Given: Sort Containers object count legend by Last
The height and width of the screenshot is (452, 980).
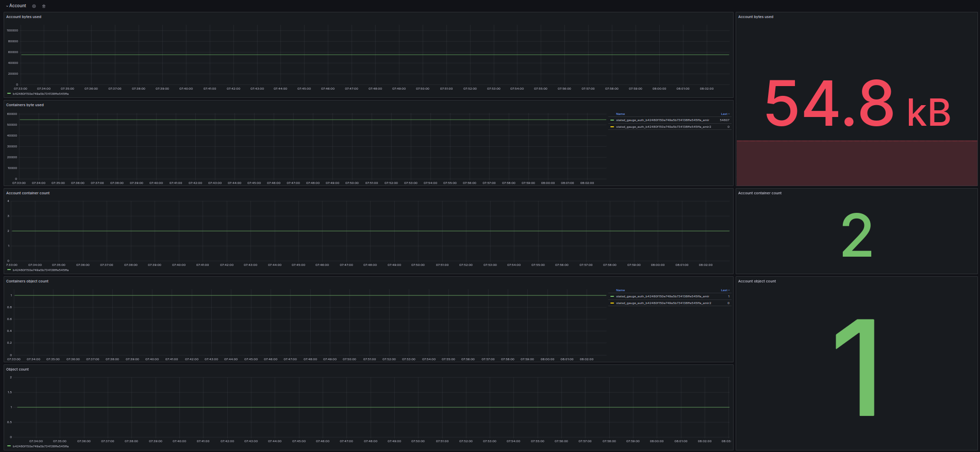Looking at the screenshot, I should [724, 290].
